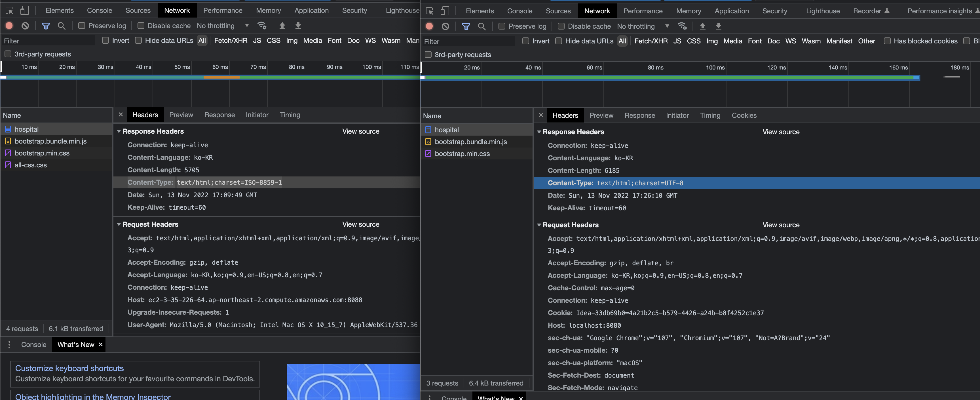980x400 pixels.
Task: Enable Preserve log checkbox in left DevTools
Action: 81,26
